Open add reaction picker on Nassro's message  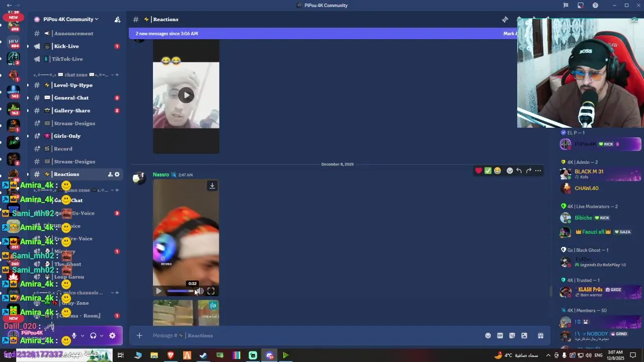[x=510, y=170]
